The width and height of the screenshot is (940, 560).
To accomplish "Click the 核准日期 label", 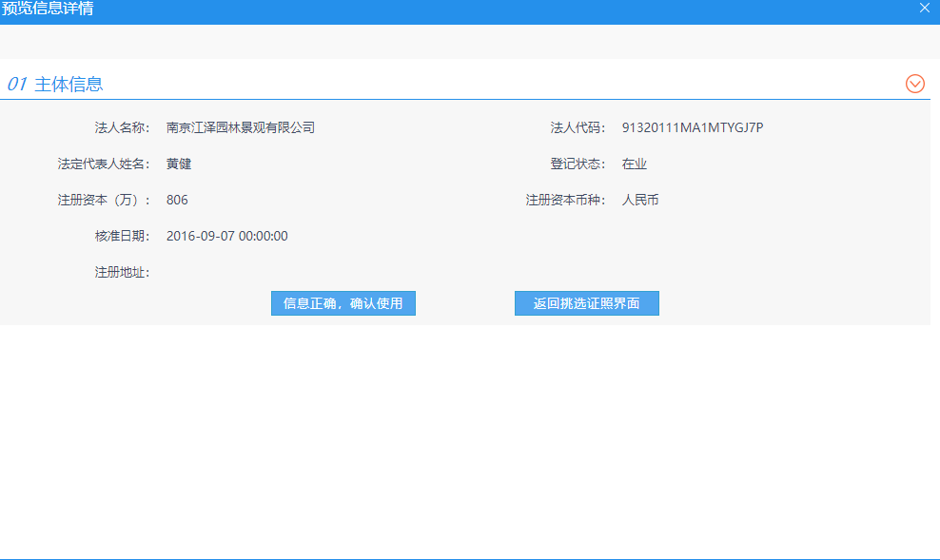I will point(122,236).
